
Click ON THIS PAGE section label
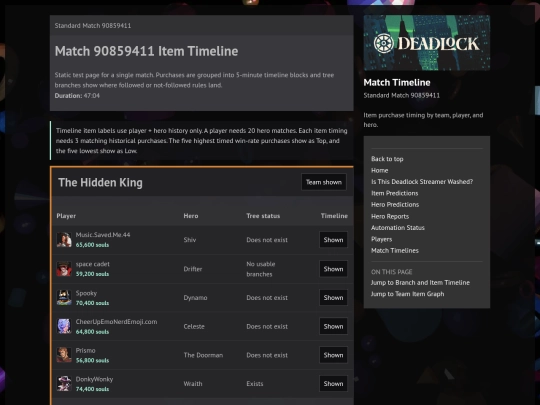click(x=392, y=272)
